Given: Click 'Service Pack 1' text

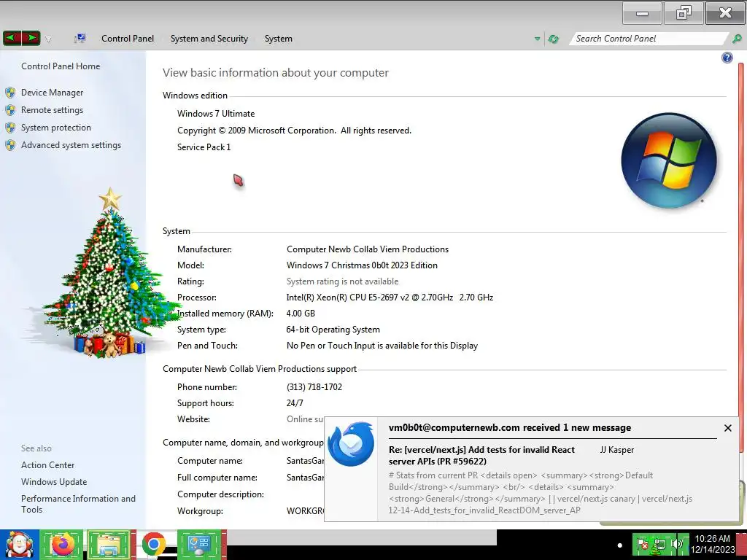Looking at the screenshot, I should pyautogui.click(x=204, y=147).
